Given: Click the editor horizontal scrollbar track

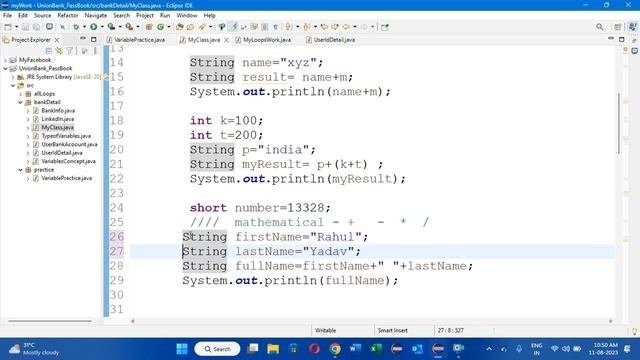Looking at the screenshot, I should 371,321.
